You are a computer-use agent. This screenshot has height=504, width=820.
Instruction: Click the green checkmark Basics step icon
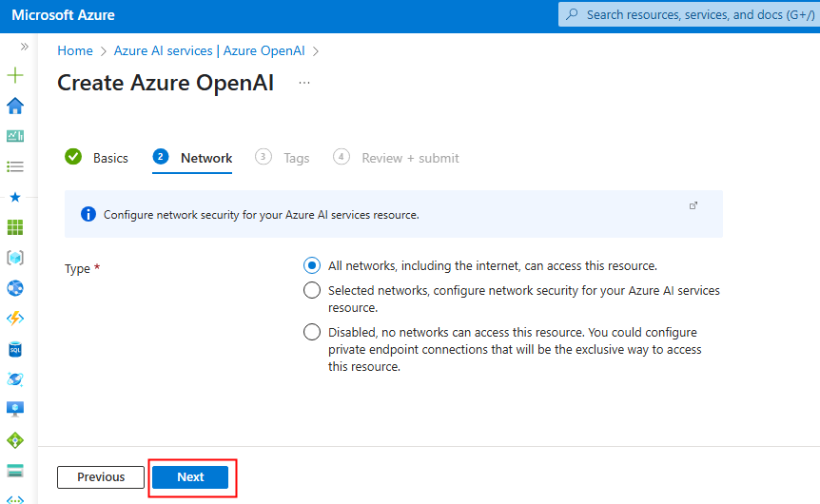coord(73,156)
